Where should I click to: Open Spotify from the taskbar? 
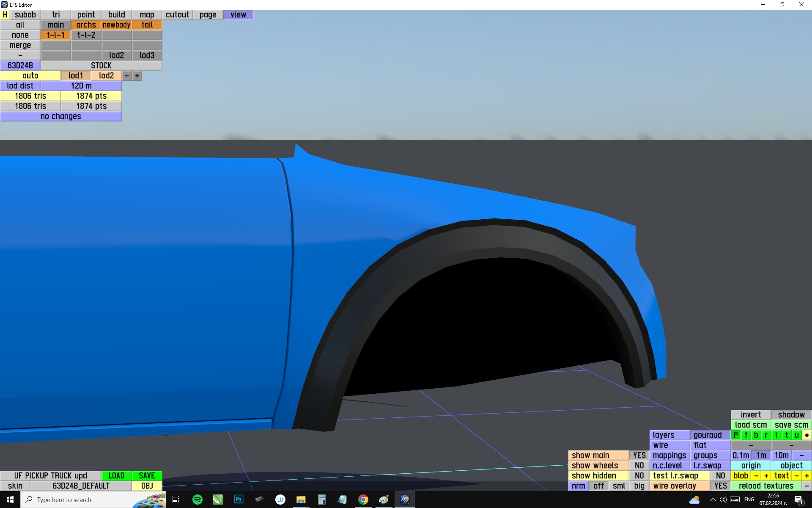pyautogui.click(x=197, y=500)
